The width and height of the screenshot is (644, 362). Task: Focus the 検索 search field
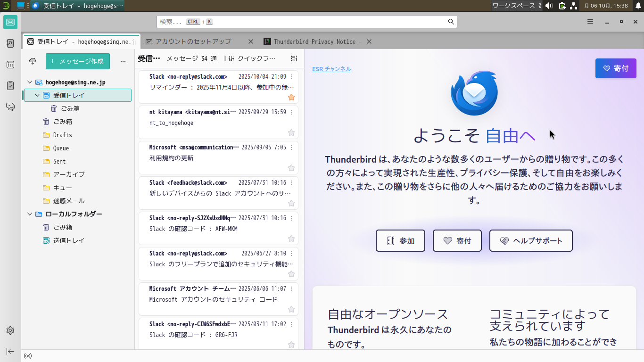[x=307, y=22]
